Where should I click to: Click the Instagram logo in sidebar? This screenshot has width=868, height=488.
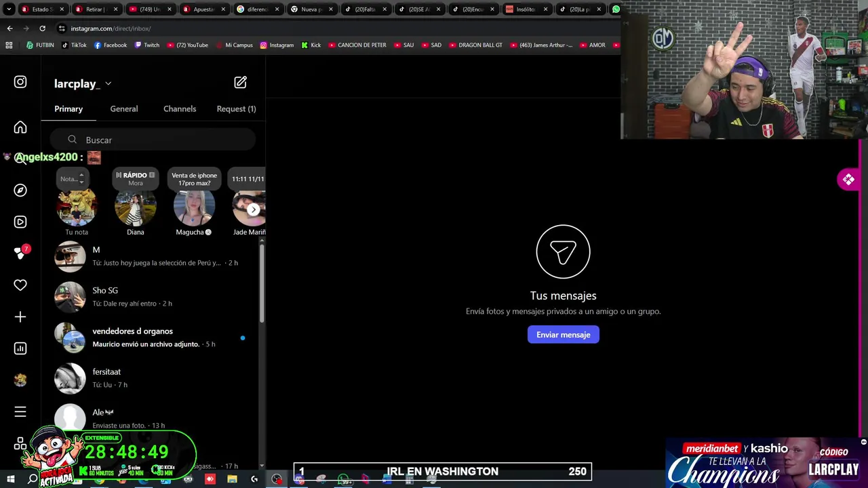(x=20, y=82)
